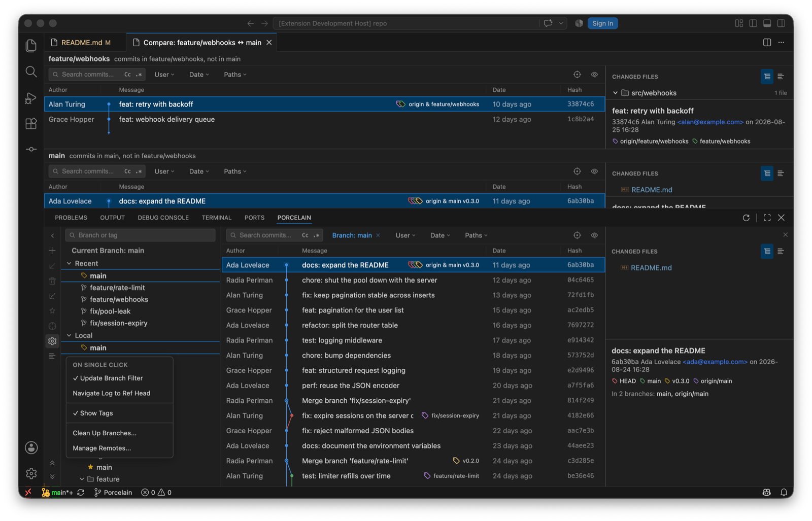Image resolution: width=812 pixels, height=521 pixels.
Task: Toggle case sensitivity (Cc) in the Porcelain log search
Action: pyautogui.click(x=305, y=235)
